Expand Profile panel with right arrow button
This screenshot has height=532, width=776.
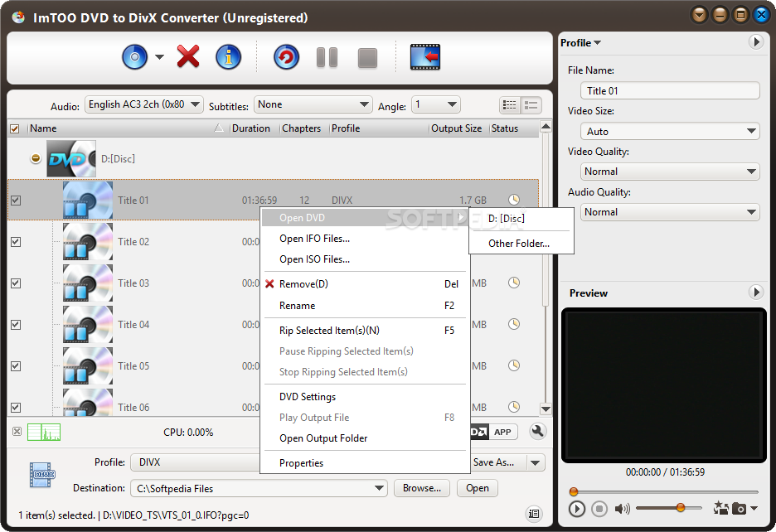(756, 42)
